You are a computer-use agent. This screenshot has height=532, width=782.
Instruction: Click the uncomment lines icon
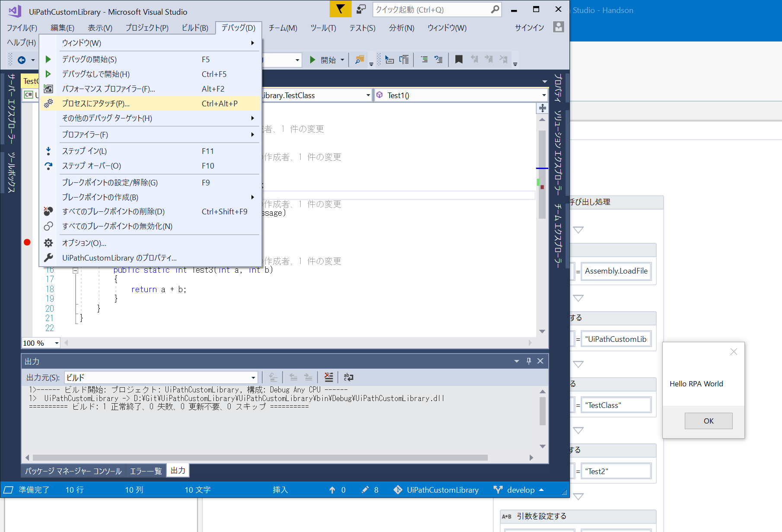(439, 60)
